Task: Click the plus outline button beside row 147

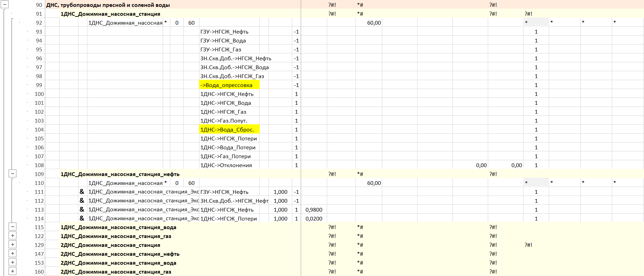Action: [x=12, y=253]
